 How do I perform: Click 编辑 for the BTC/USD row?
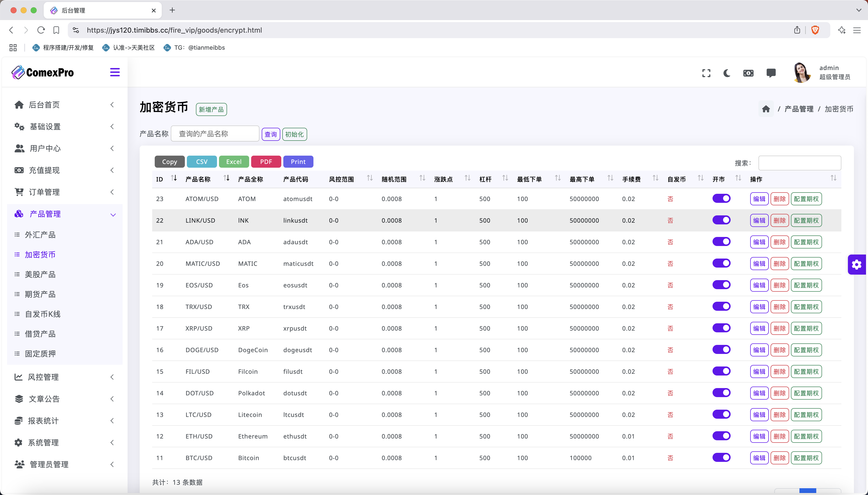(x=759, y=458)
